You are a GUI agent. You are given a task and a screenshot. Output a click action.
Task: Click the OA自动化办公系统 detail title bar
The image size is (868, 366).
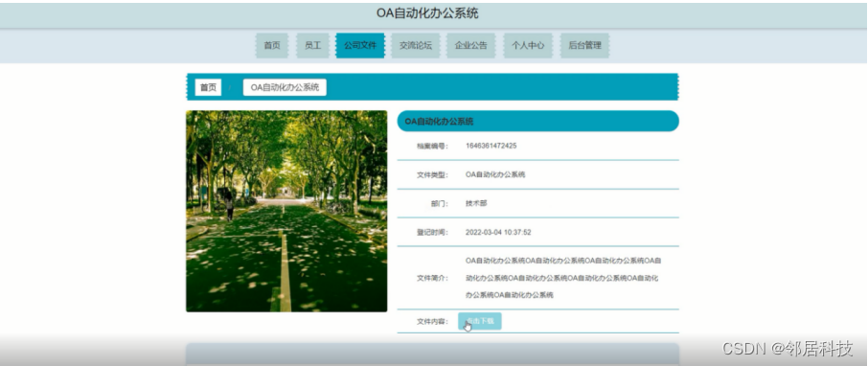(x=538, y=122)
